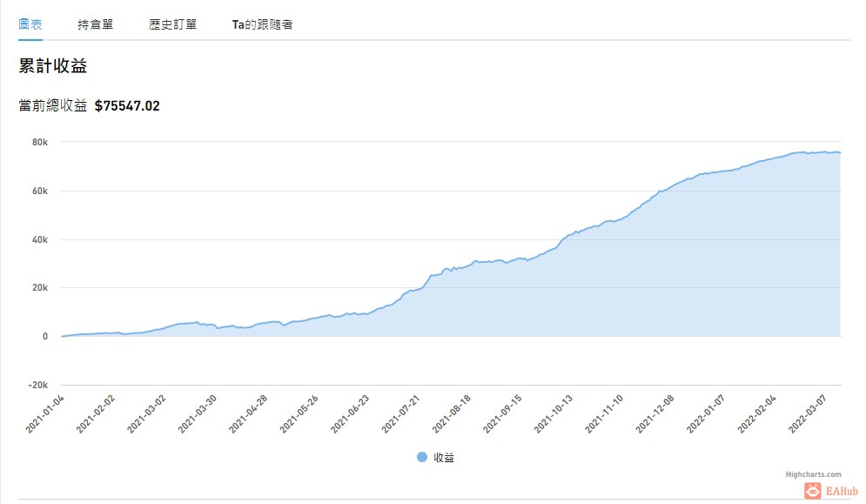Open the 持倉單 tab
Screen dimensions: 866x504
coord(95,24)
